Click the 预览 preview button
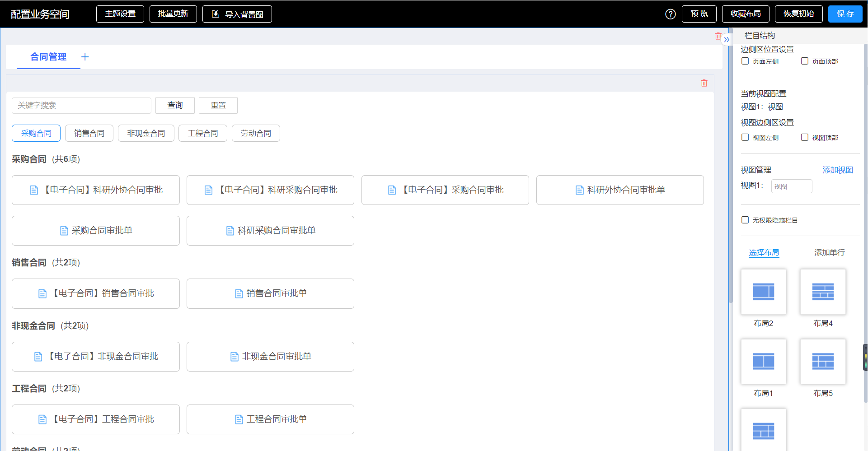 click(699, 14)
